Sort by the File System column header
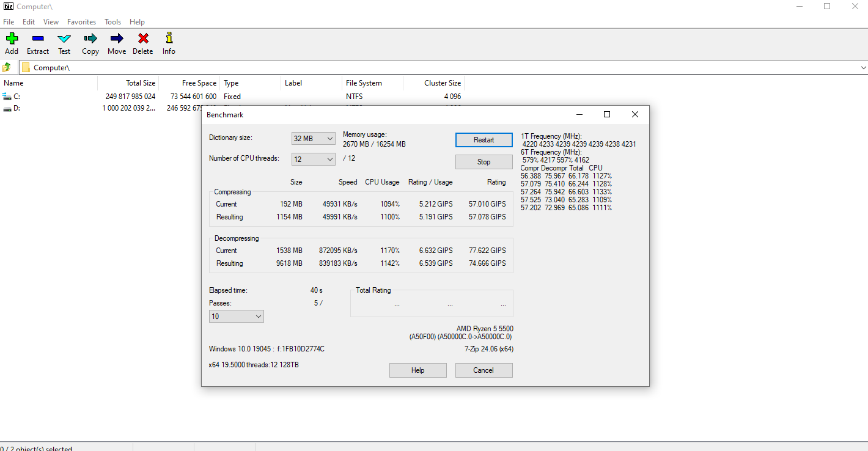The image size is (868, 451). 373,83
